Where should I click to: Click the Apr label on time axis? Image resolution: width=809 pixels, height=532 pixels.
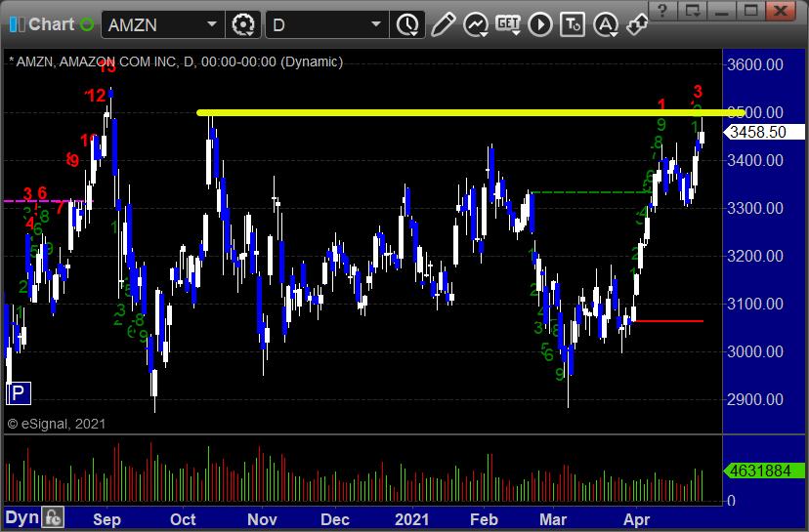click(636, 519)
